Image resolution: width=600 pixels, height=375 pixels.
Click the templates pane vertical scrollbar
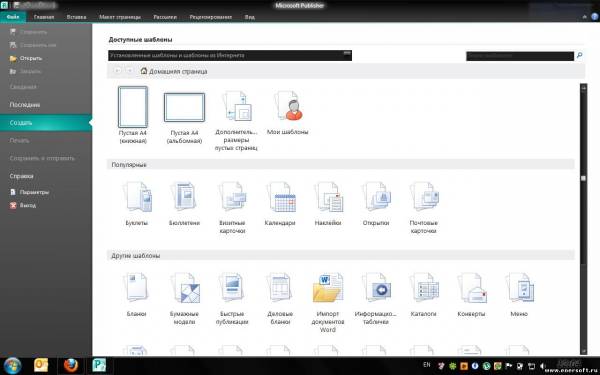click(584, 219)
